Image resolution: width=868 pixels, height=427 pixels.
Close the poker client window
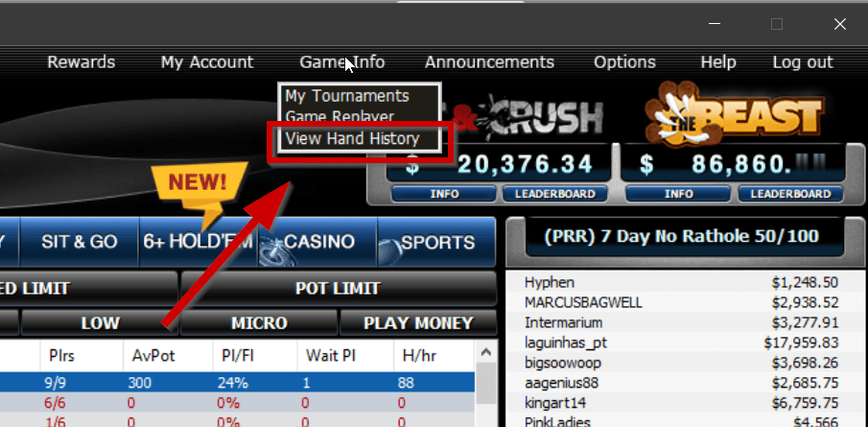[840, 24]
